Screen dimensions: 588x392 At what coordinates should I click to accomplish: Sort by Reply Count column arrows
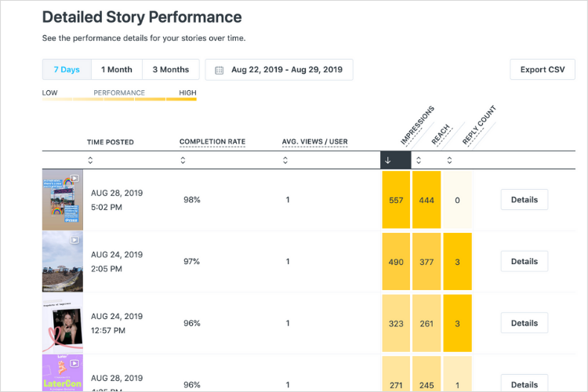(x=450, y=160)
